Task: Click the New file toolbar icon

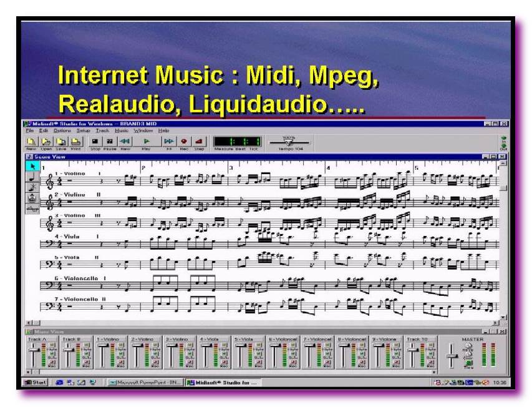Action: click(31, 142)
